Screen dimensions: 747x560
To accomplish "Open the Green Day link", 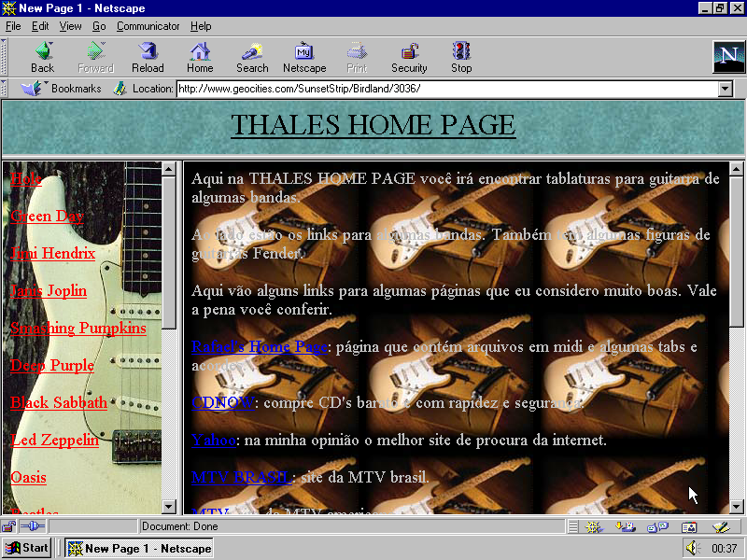I will click(x=48, y=217).
